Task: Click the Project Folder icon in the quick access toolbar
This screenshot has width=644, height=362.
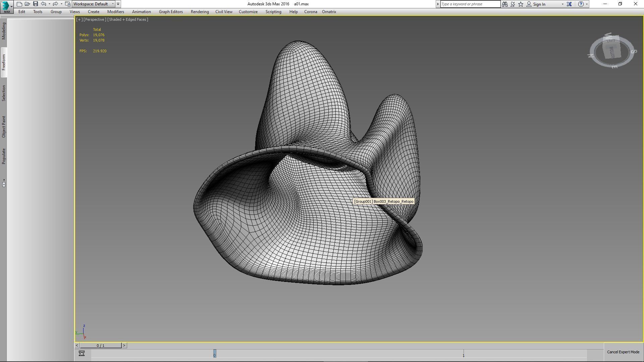Action: click(x=67, y=4)
